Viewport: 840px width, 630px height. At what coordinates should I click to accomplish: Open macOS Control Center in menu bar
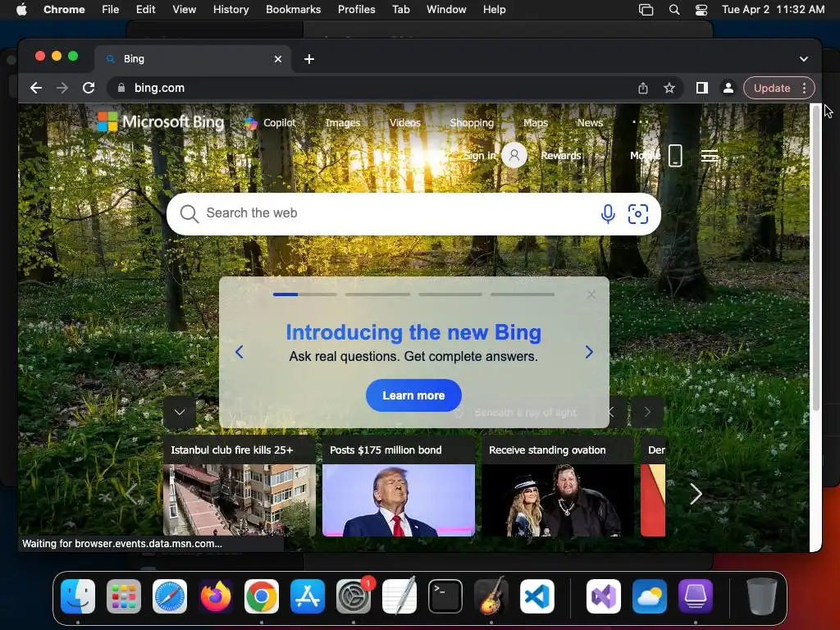click(x=701, y=10)
